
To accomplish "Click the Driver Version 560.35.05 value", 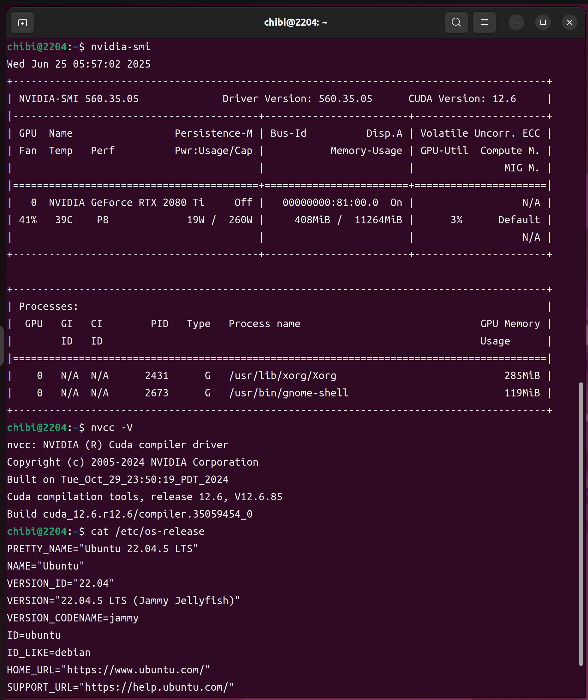I will (345, 99).
